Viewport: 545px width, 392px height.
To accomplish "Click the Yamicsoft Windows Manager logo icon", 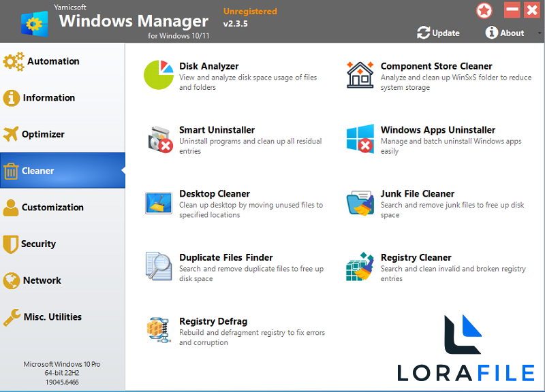I will tap(32, 21).
